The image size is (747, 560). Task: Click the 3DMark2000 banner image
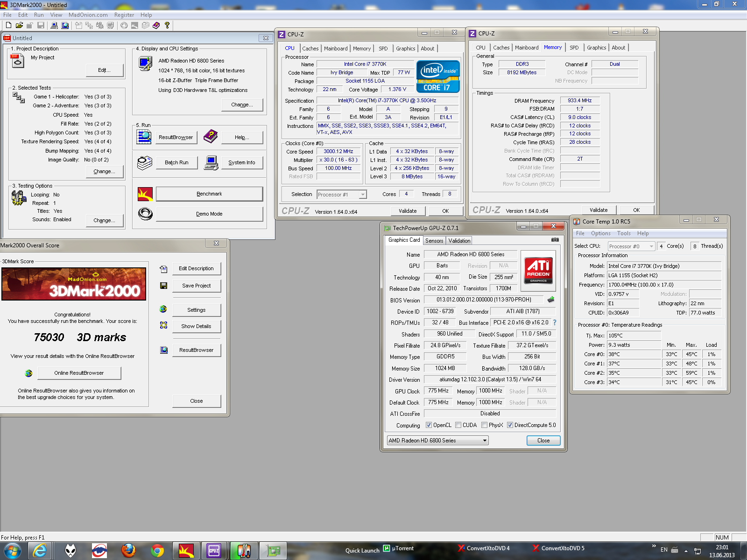click(74, 284)
